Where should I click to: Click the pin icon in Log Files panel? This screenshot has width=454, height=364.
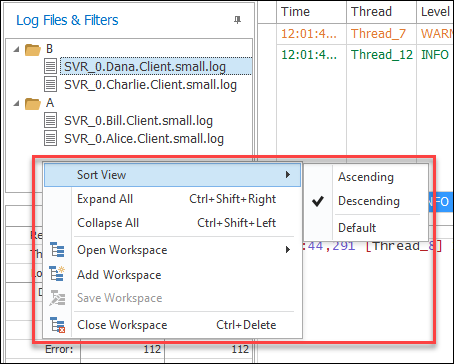237,20
